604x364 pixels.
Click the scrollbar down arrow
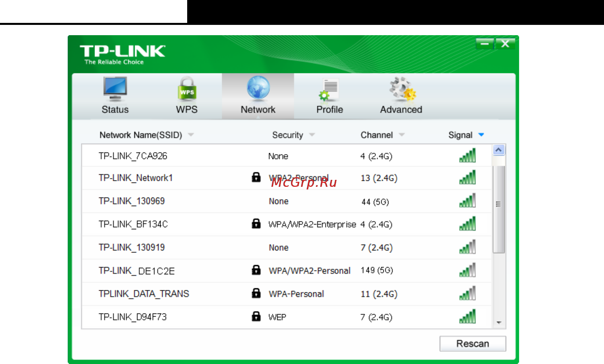click(499, 323)
